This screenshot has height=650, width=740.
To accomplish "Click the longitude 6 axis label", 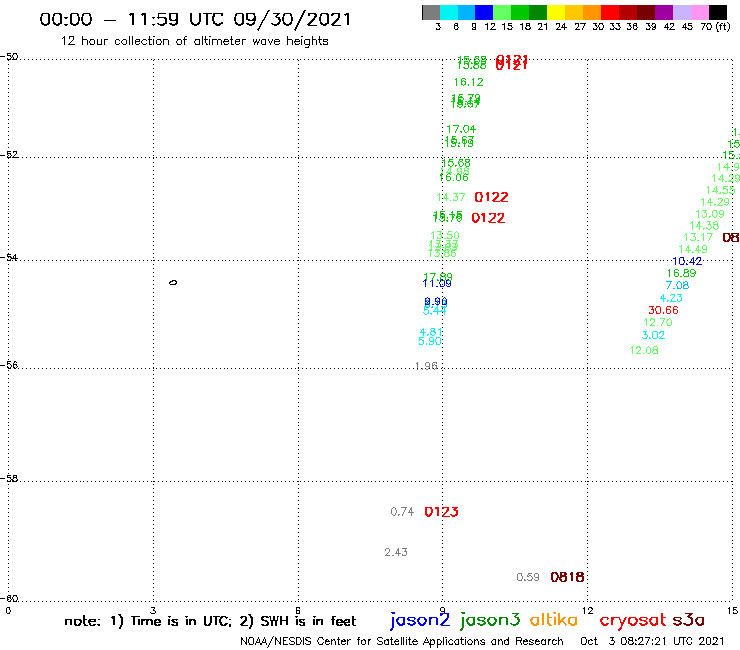I will click(x=298, y=611).
